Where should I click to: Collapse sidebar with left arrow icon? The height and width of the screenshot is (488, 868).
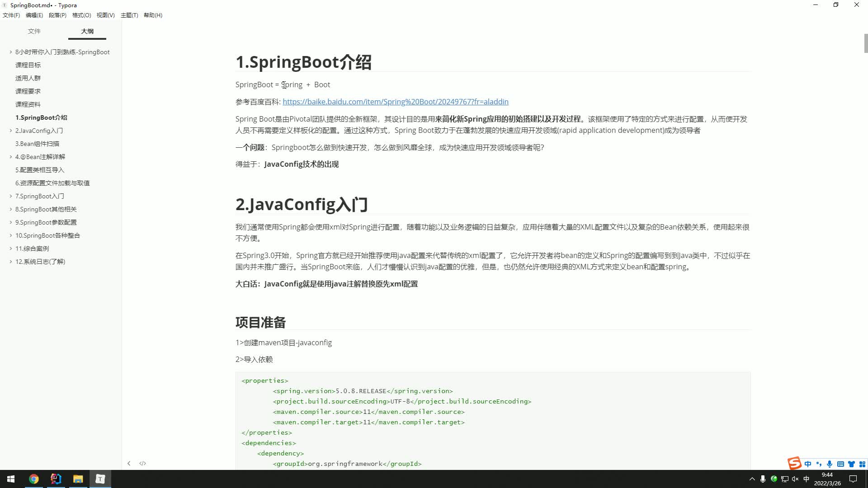point(129,463)
